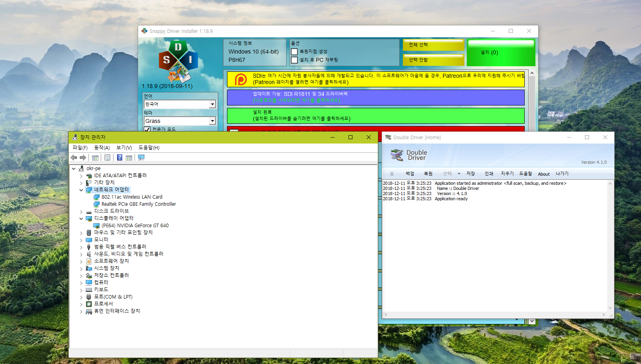641x364 pixels.
Task: Click the yellow Patreon support banner
Action: point(376,79)
